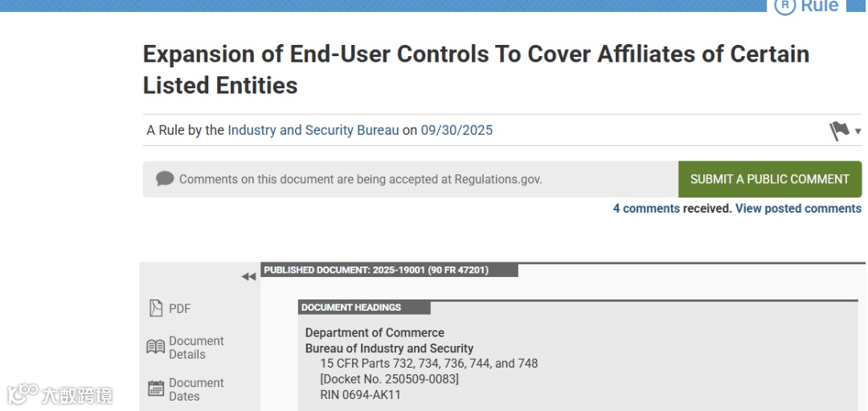Click the Document Headings label

[x=351, y=307]
